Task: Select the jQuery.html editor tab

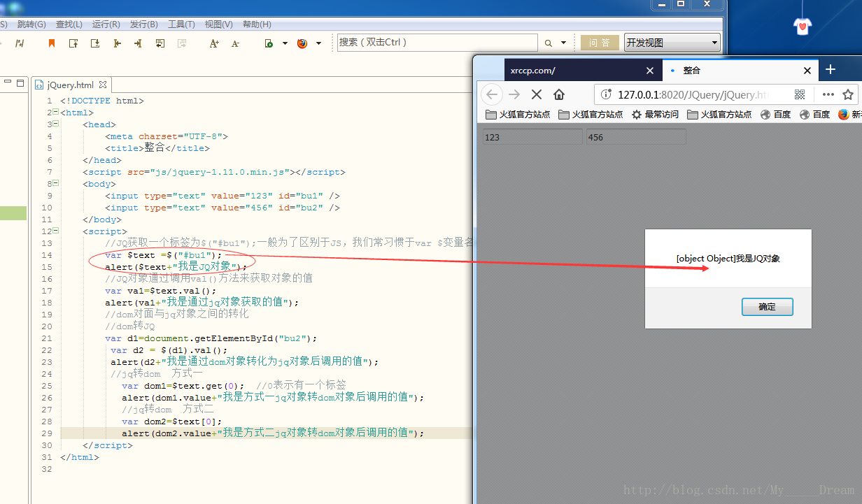Action: point(70,85)
